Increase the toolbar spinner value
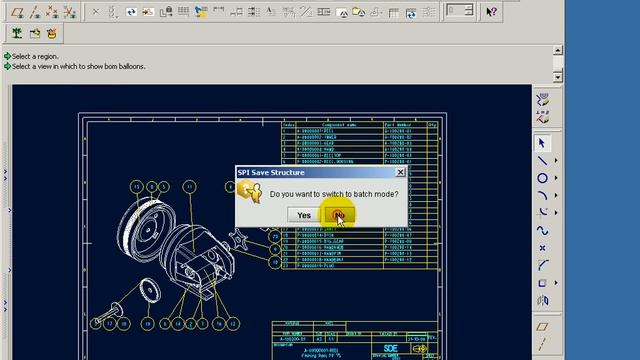 pos(469,7)
